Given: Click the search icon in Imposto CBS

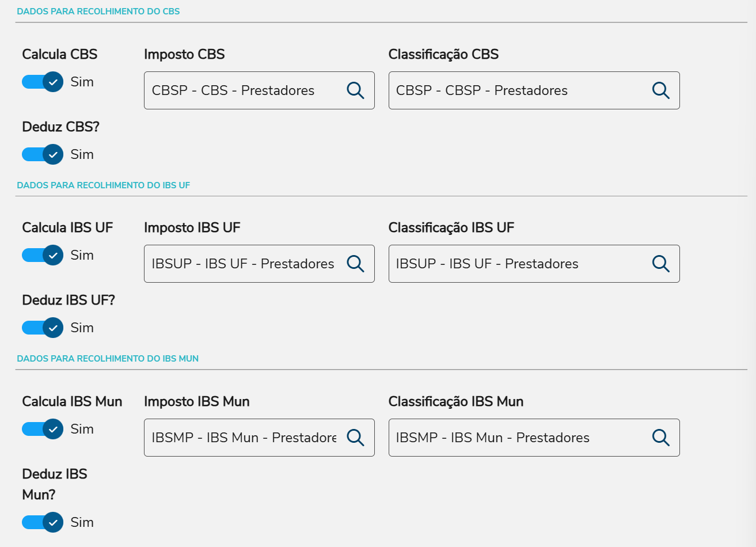Looking at the screenshot, I should point(355,90).
